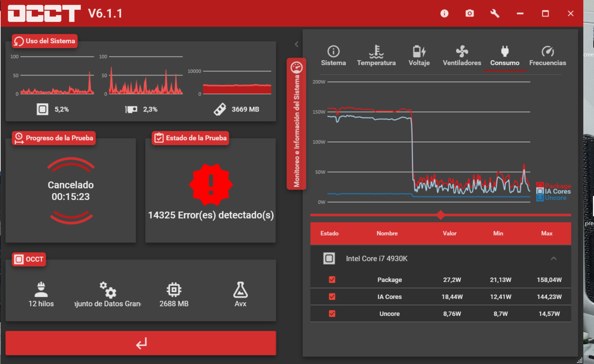Click the Max column header
This screenshot has height=364, width=594.
tap(547, 233)
